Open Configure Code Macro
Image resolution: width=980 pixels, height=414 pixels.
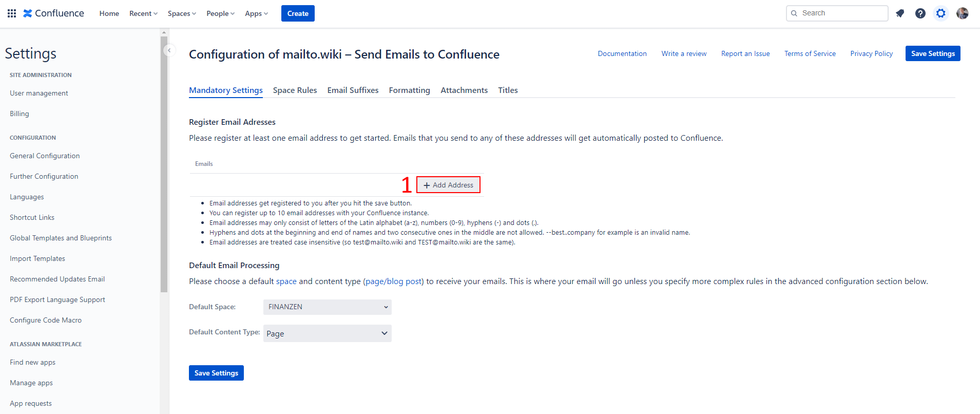pos(46,320)
